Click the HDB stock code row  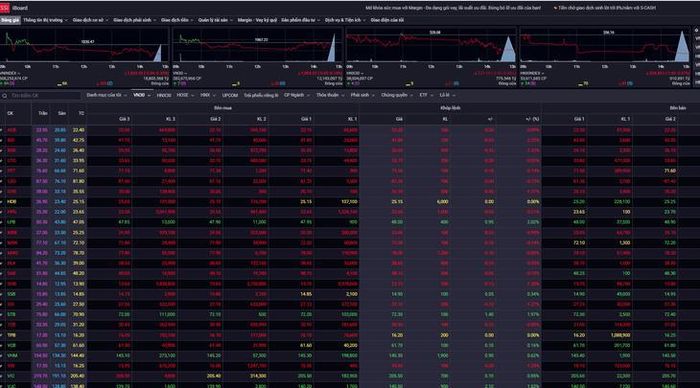11,202
